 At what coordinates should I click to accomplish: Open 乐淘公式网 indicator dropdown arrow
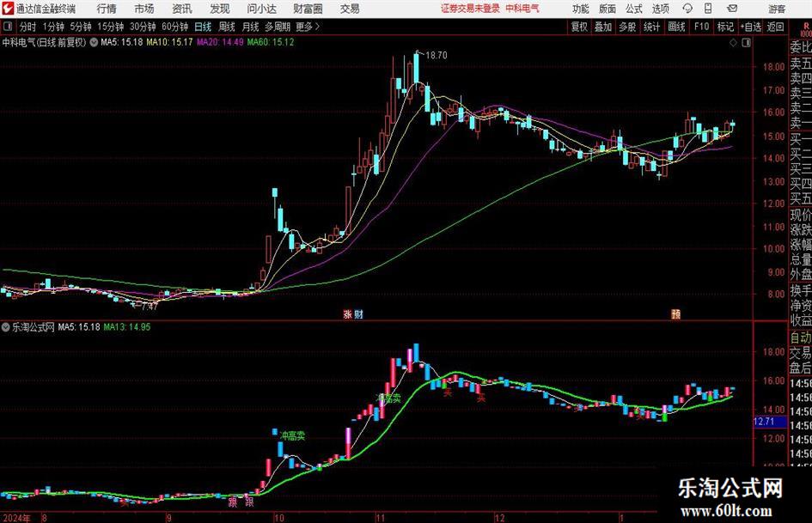(6, 327)
